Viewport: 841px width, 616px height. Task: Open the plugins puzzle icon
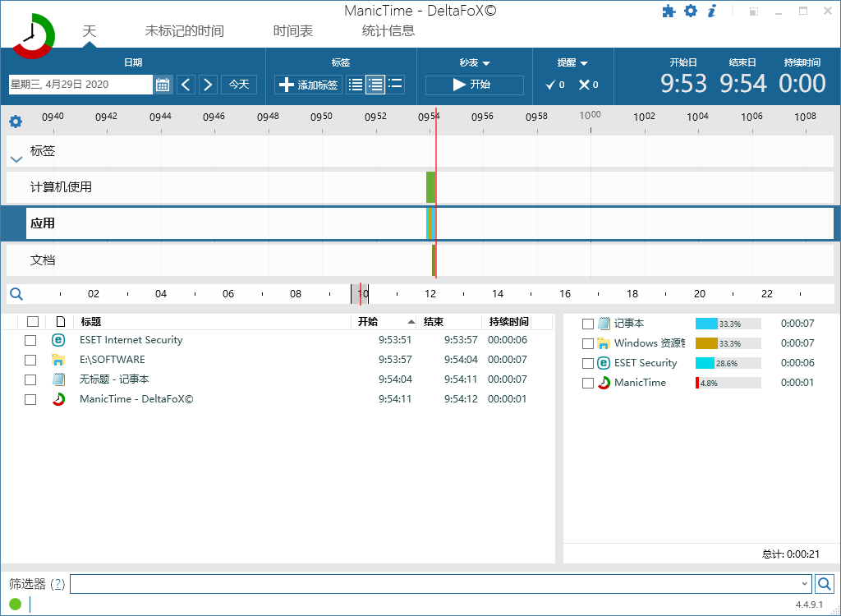tap(669, 11)
